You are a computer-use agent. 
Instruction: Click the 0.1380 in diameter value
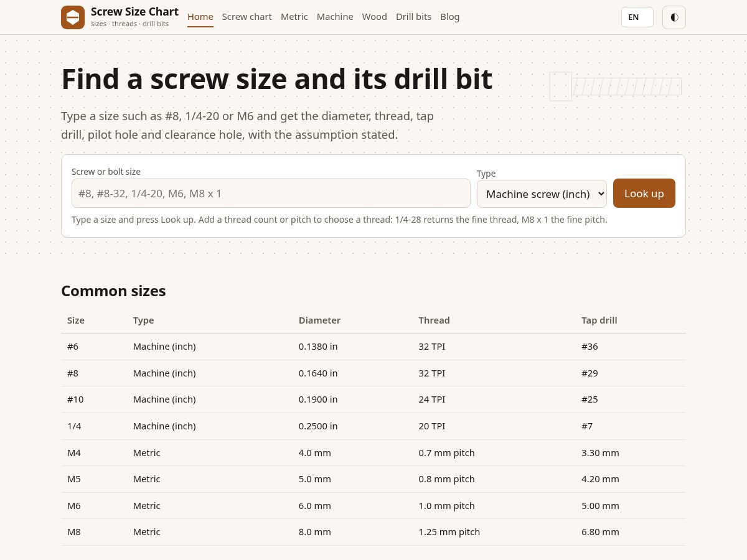tap(318, 347)
